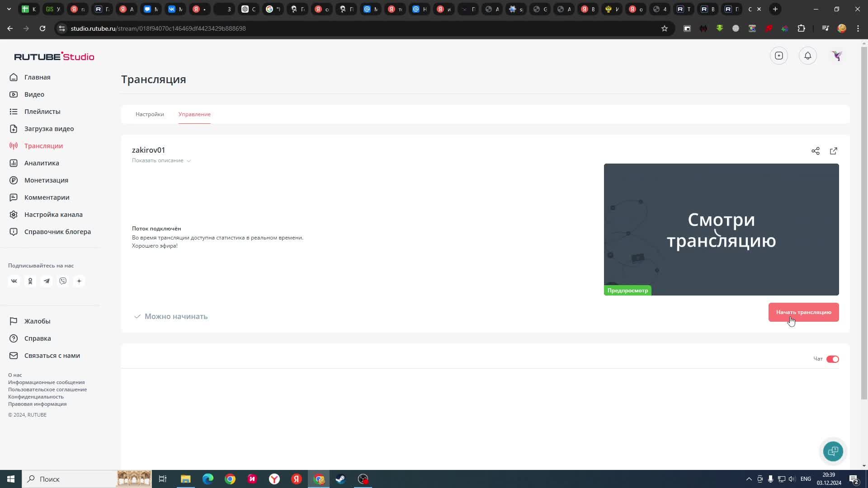This screenshot has height=488, width=868.
Task: Open the browser tab search dropdown
Action: pos(9,9)
